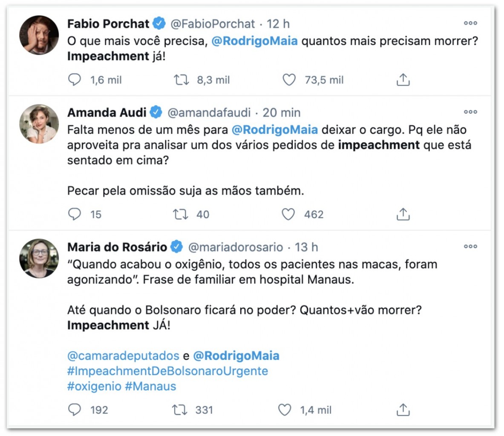Open the #ImpeachmentDeBolsonaroUrgente hashtag
504x436 pixels.
tap(167, 371)
